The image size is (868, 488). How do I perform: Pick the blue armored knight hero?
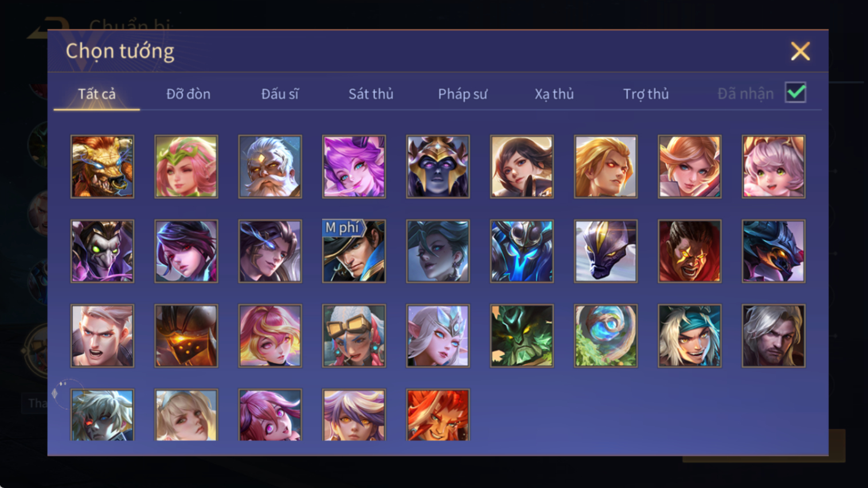[522, 251]
